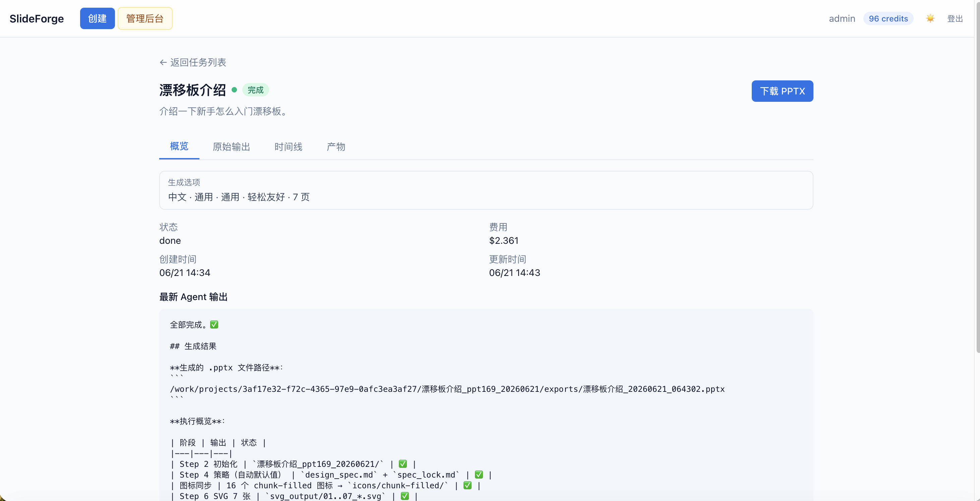Go to 管理后台
Image resolution: width=980 pixels, height=501 pixels.
[145, 19]
